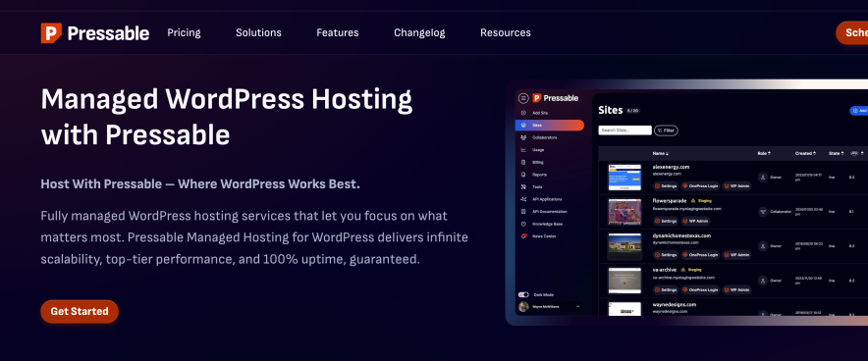Open the Solutions menu item
This screenshot has height=361, width=868.
point(258,32)
